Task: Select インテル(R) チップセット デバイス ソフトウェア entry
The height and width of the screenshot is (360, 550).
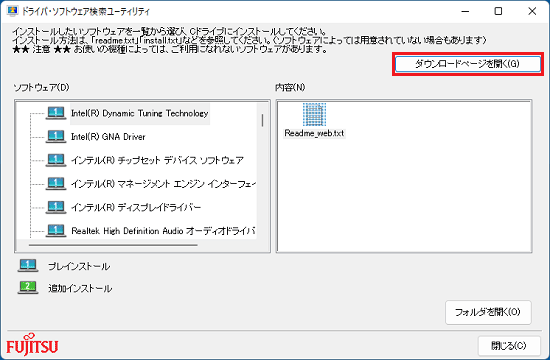Action: (157, 160)
